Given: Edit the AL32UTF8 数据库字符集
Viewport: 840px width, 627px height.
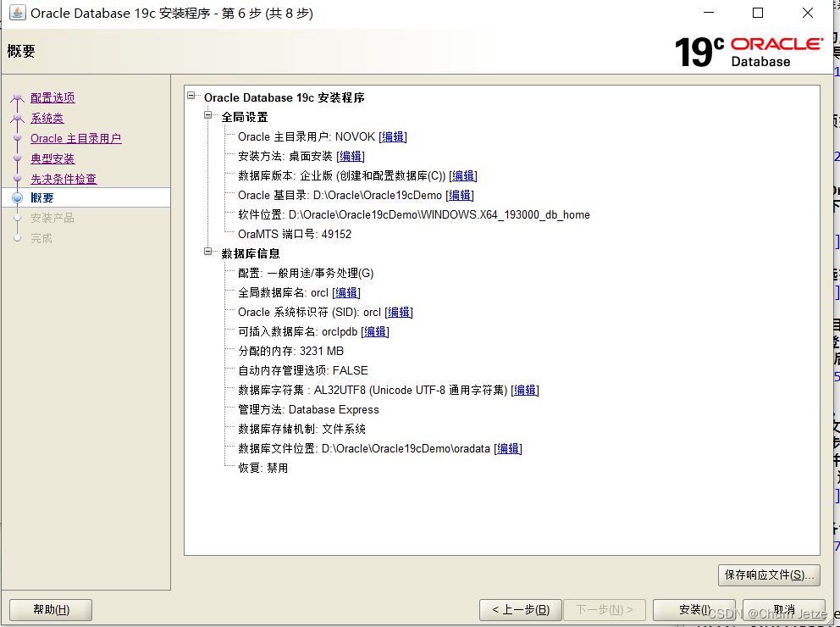Looking at the screenshot, I should tap(524, 390).
